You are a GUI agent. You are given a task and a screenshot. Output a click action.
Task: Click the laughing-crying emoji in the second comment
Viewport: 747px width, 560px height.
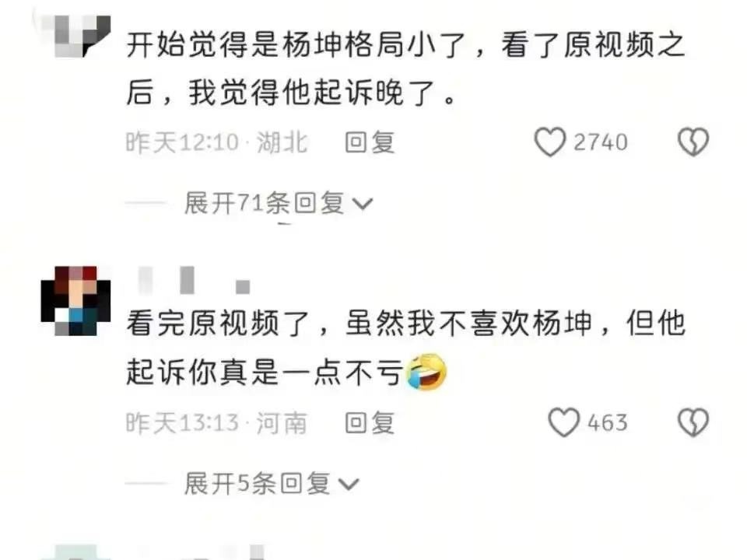[x=426, y=372]
